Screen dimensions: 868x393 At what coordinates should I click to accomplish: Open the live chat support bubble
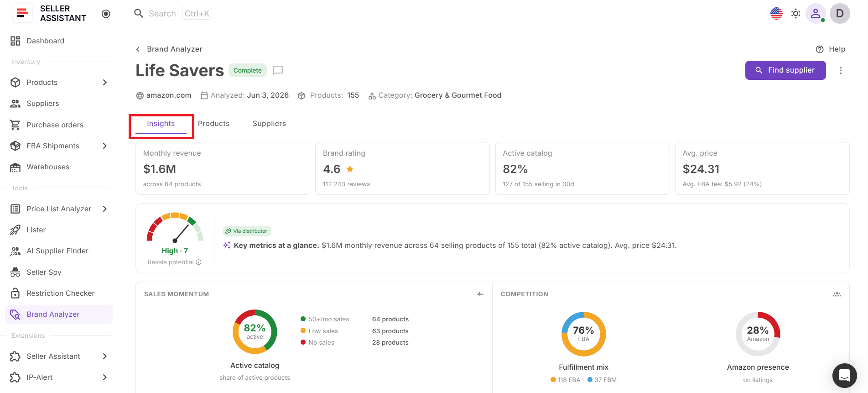tap(845, 376)
